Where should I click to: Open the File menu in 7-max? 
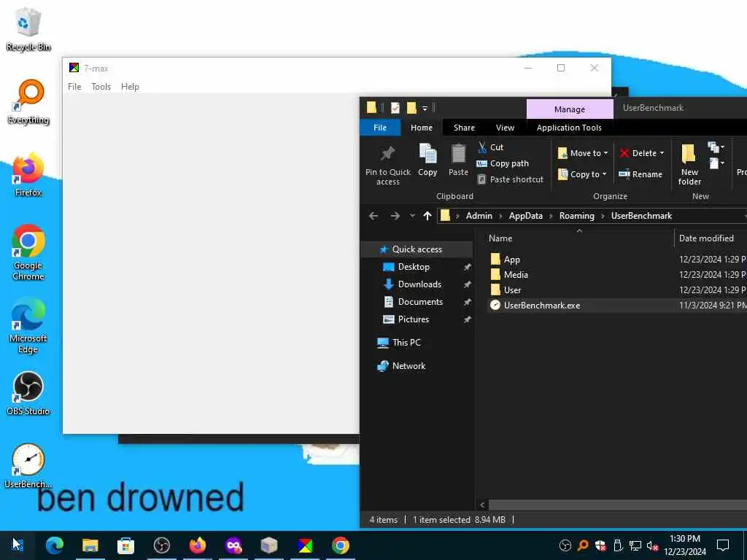point(74,87)
